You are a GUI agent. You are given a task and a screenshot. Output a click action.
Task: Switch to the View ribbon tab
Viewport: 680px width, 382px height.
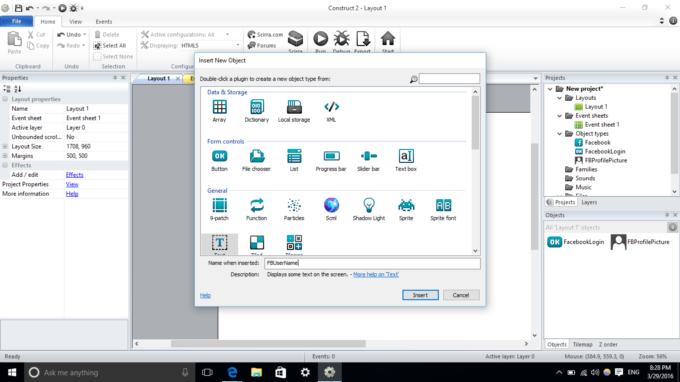75,22
